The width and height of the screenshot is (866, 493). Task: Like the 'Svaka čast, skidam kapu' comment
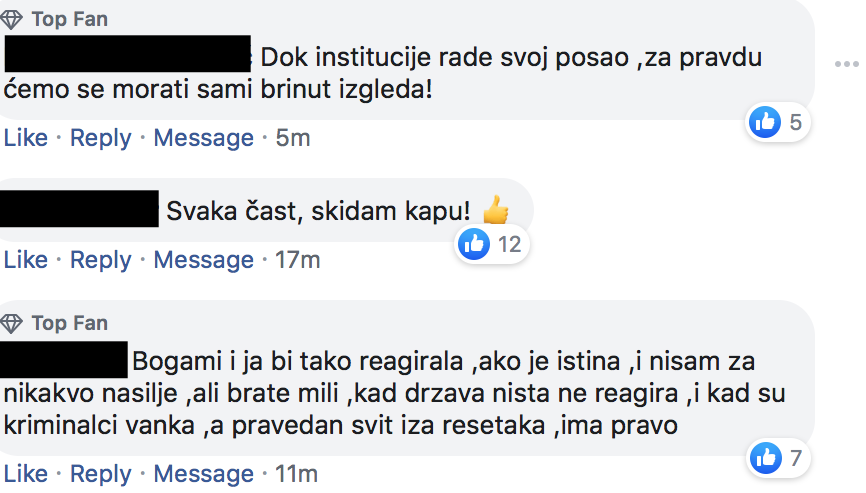click(25, 259)
